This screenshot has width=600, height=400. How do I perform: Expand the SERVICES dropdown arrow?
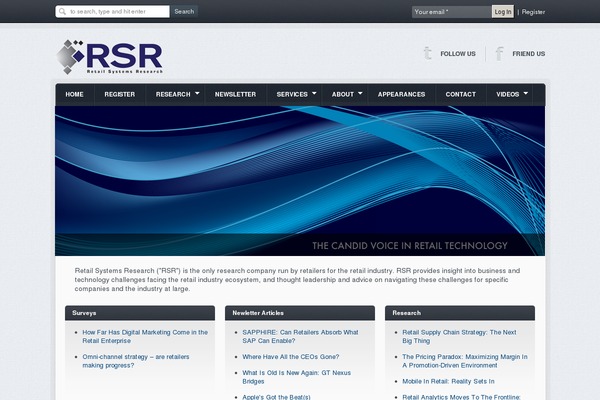pyautogui.click(x=314, y=93)
